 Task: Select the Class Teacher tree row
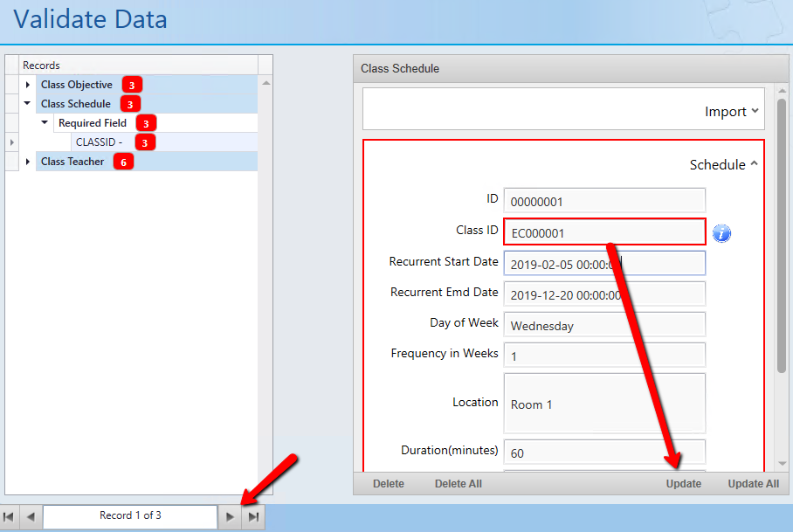pos(147,162)
